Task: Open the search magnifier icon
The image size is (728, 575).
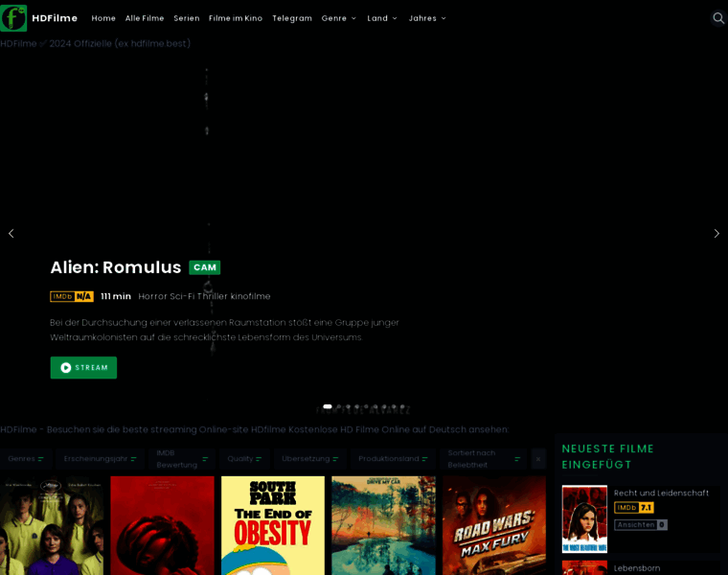Action: click(x=718, y=18)
